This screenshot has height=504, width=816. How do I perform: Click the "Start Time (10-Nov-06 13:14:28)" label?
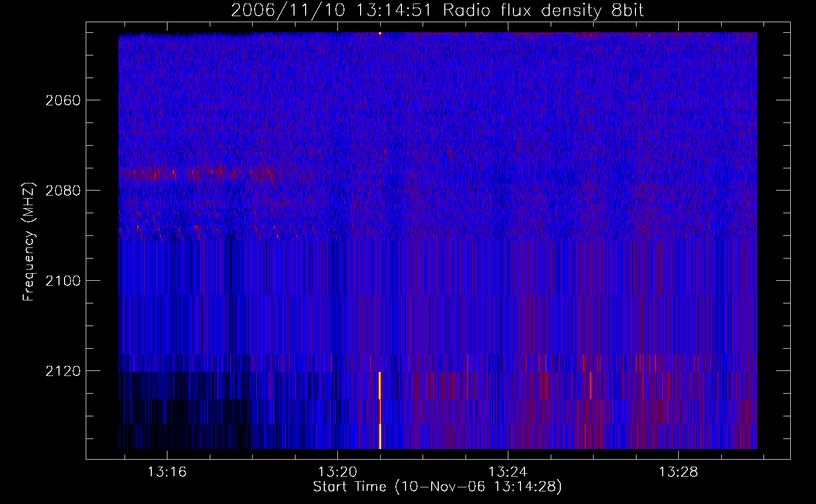point(437,487)
